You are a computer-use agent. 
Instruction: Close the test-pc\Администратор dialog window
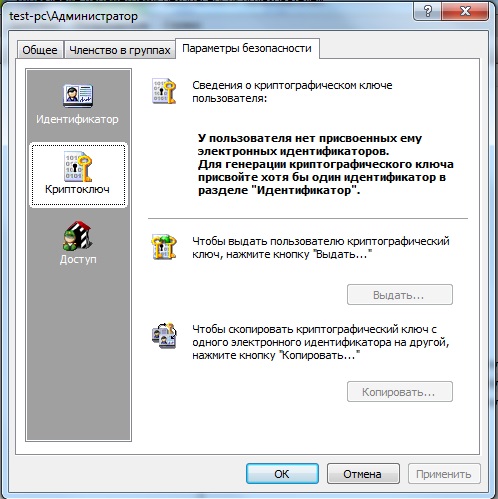[x=465, y=12]
